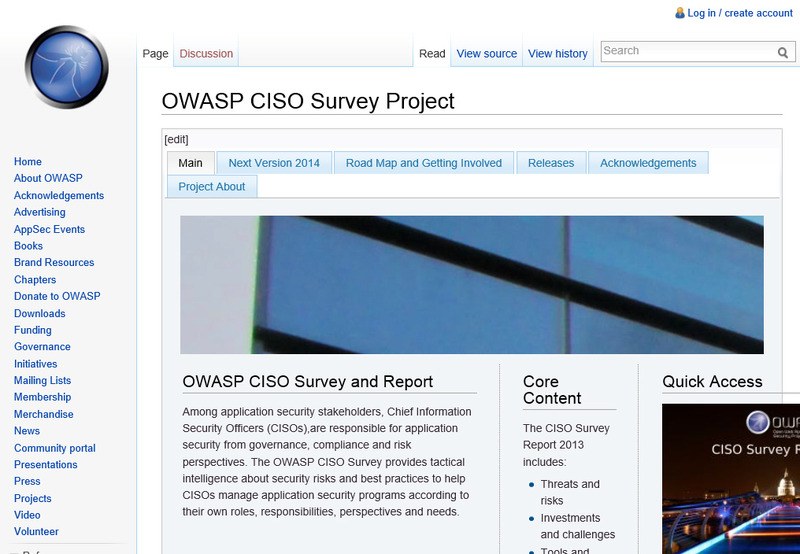800x554 pixels.
Task: Click the [edit] section link
Action: click(176, 139)
